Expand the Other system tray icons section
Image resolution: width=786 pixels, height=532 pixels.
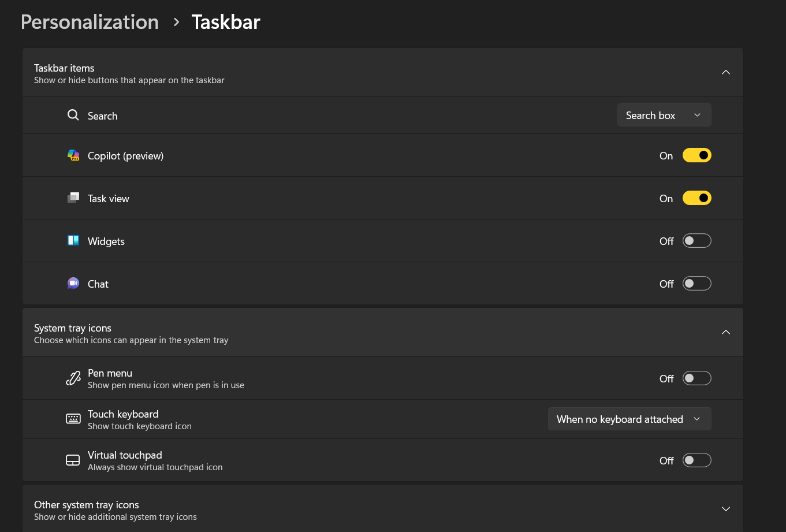tap(726, 509)
